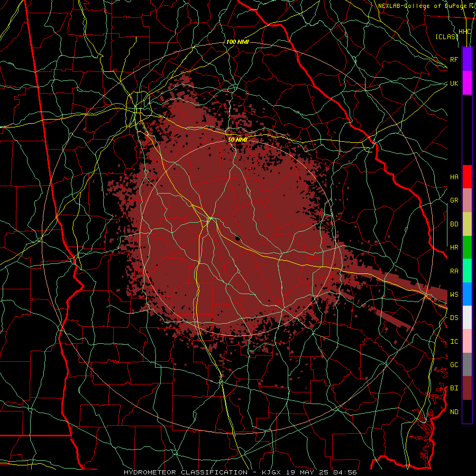Click the small black hole near radar center
The image size is (476, 476).
[x=237, y=237]
